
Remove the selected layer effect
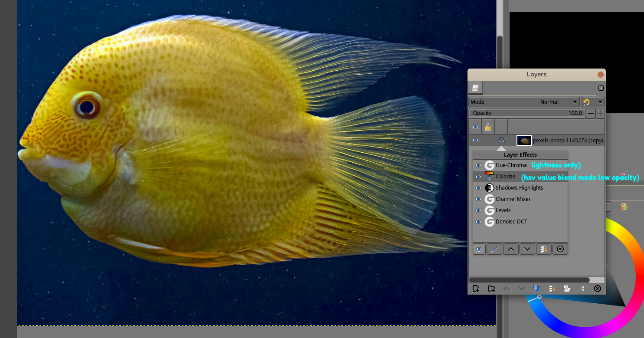tap(560, 249)
